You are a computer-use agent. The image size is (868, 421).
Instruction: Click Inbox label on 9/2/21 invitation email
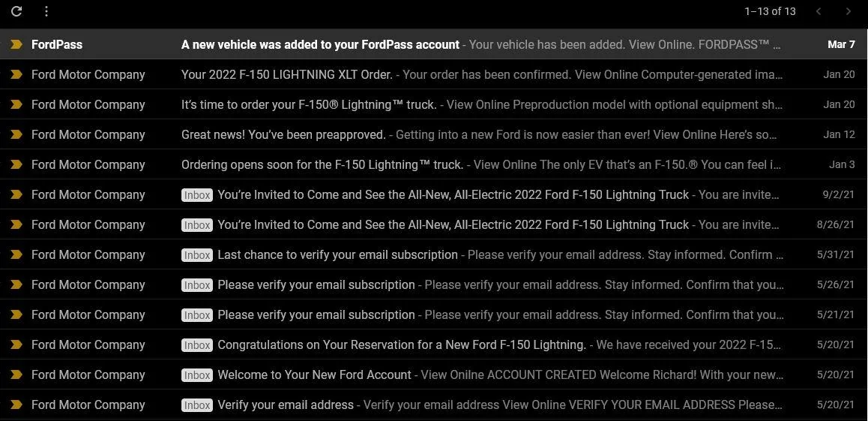(x=197, y=195)
